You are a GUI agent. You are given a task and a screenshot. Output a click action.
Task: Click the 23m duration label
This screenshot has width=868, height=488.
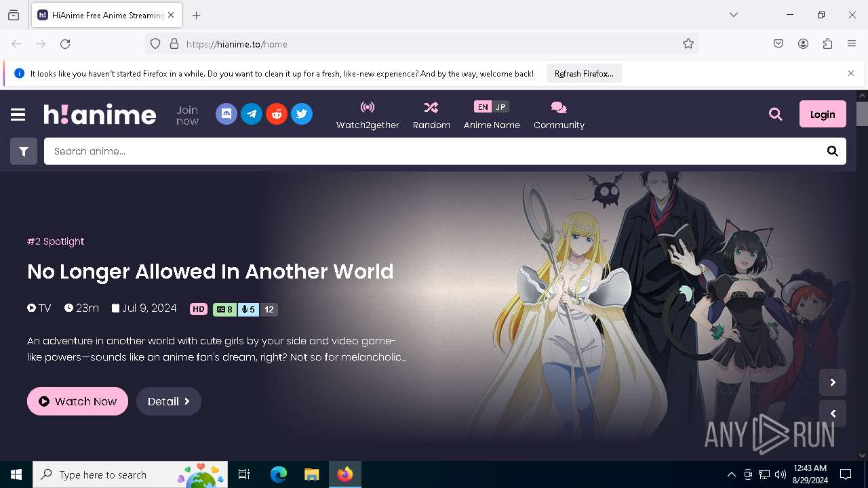(x=82, y=308)
